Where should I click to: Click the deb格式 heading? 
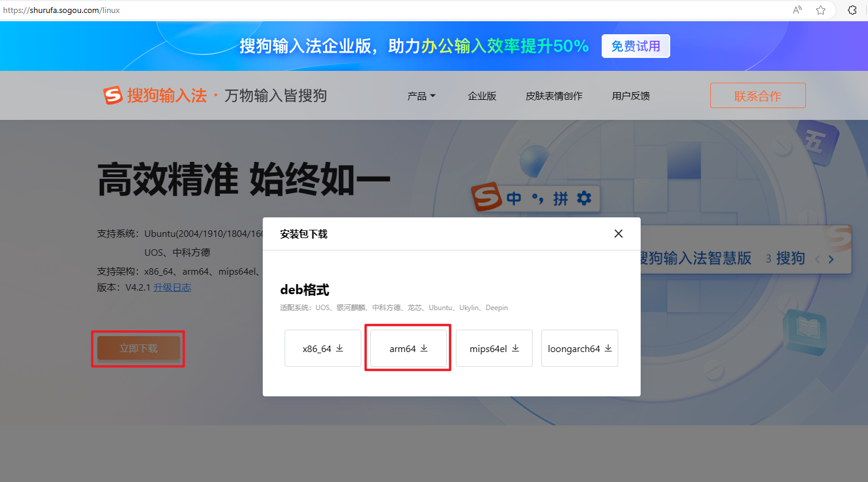click(305, 289)
